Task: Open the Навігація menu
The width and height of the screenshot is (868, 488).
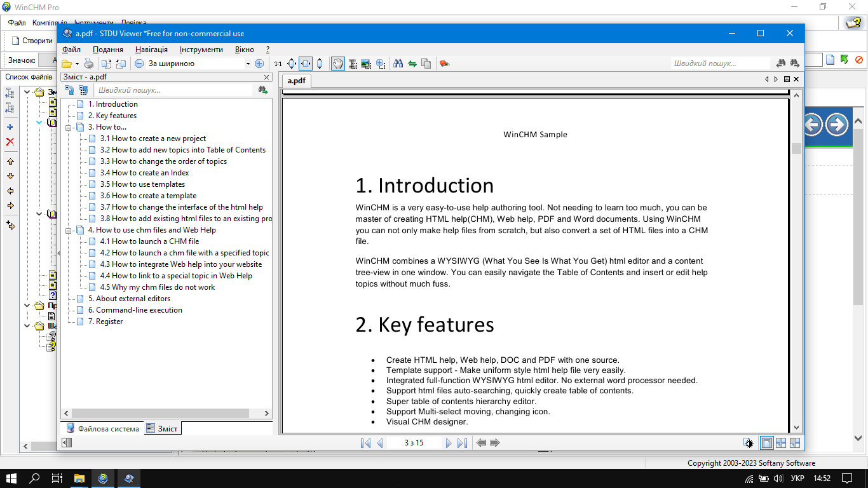Action: [152, 50]
